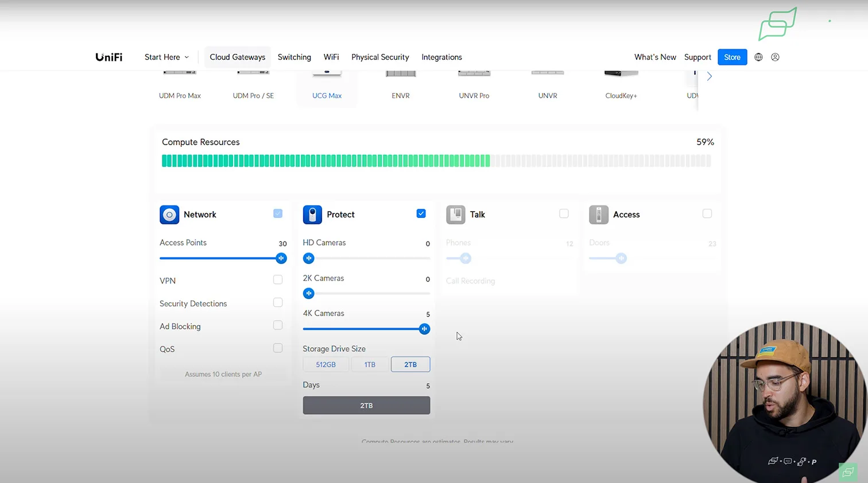The image size is (868, 483).
Task: Open the globe language selector icon
Action: (x=758, y=57)
